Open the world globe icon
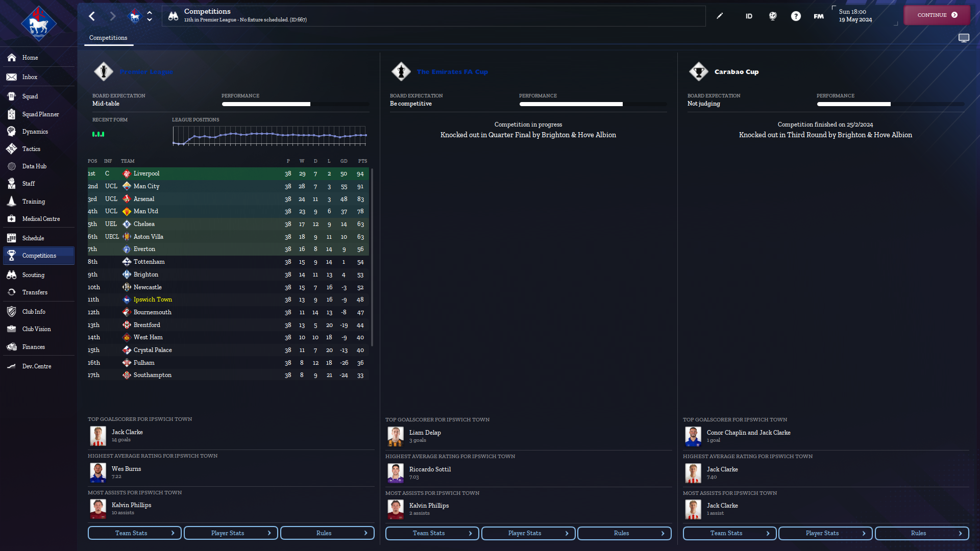The image size is (980, 551). pos(773,16)
